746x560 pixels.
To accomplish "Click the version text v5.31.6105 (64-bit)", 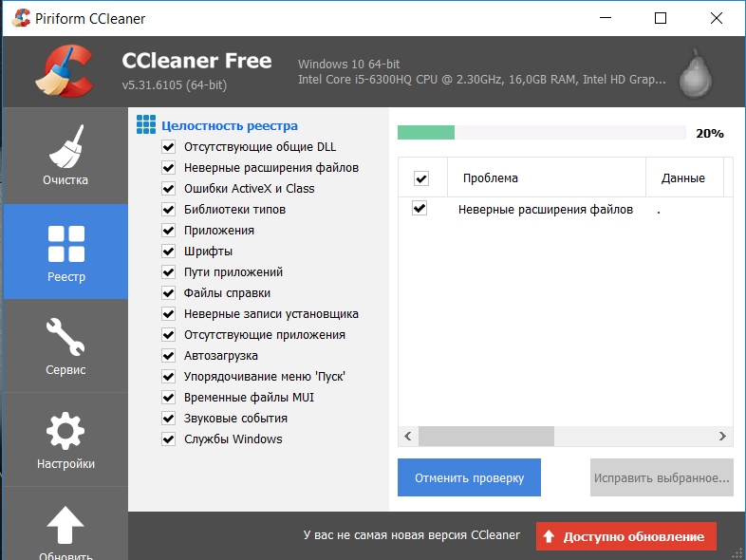I will [x=174, y=85].
